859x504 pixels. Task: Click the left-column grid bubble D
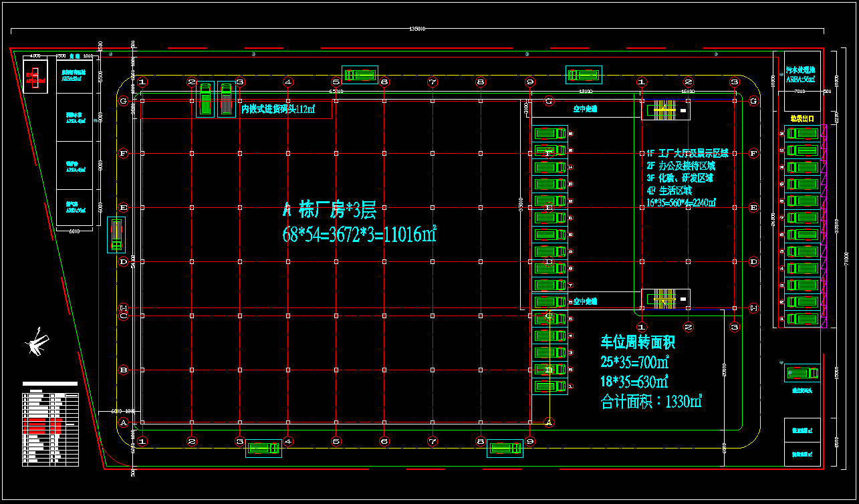pos(123,261)
